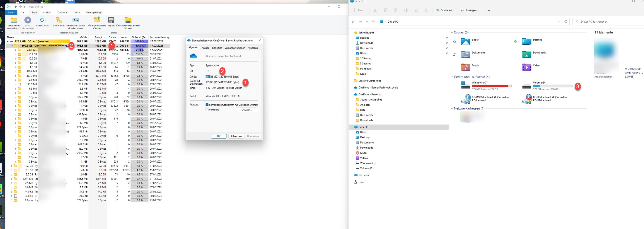Open the Dokumente folder in Ordner group

pos(466,54)
